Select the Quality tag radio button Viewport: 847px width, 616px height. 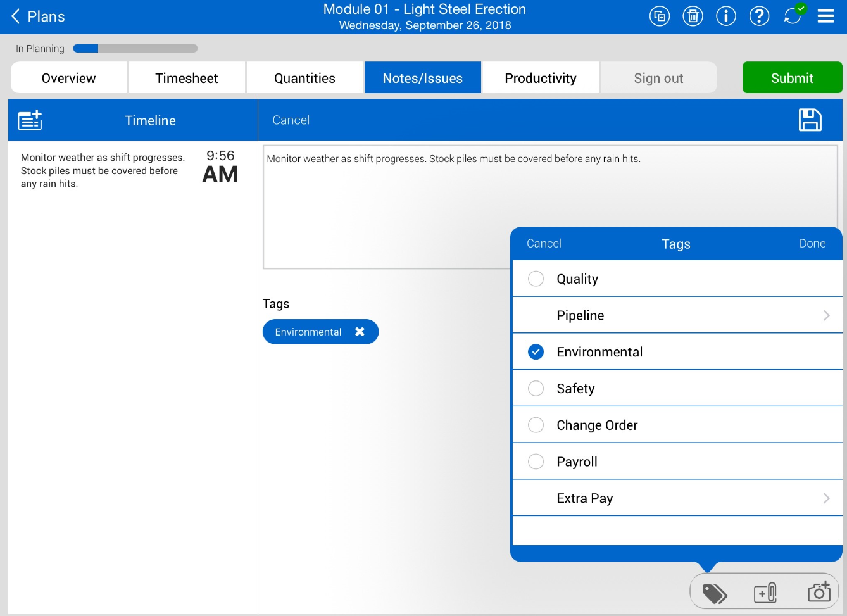coord(536,279)
